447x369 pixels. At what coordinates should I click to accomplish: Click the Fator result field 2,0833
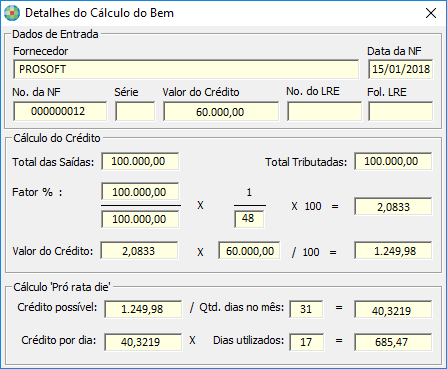[x=393, y=207]
